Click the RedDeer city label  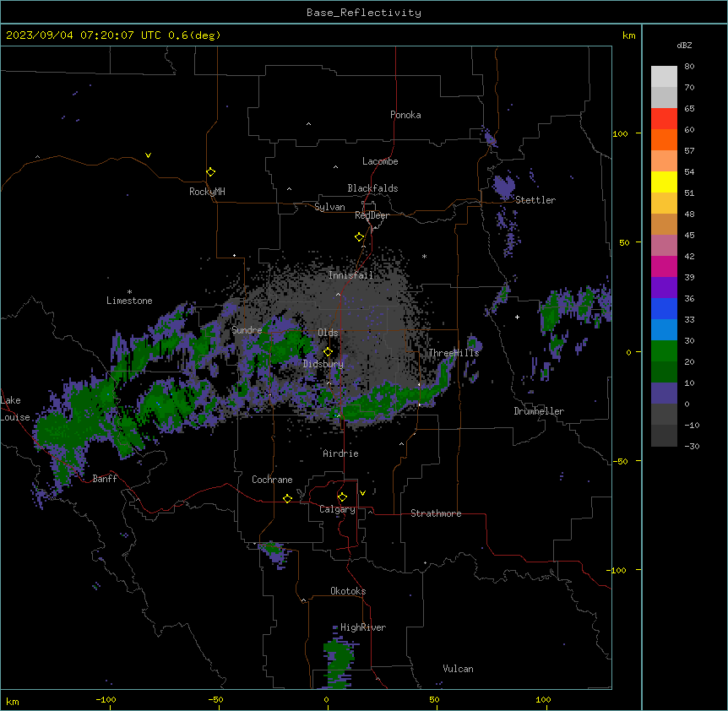(x=372, y=215)
